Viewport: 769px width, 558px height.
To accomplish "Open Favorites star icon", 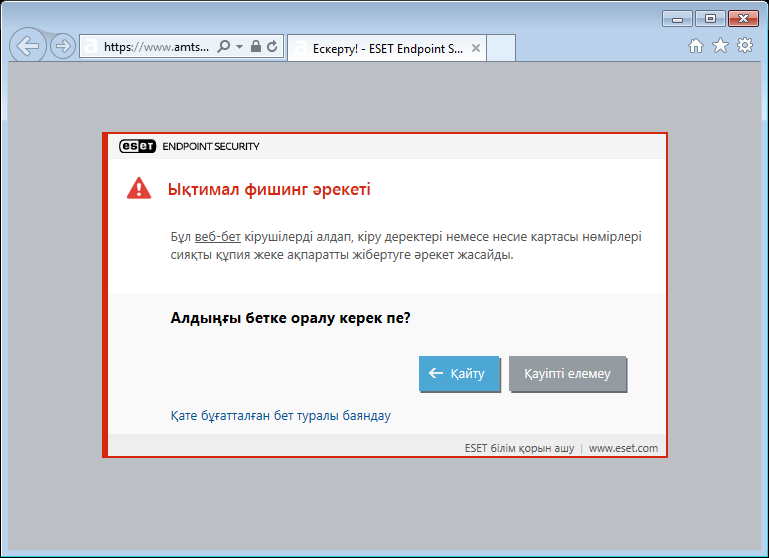I will (720, 46).
